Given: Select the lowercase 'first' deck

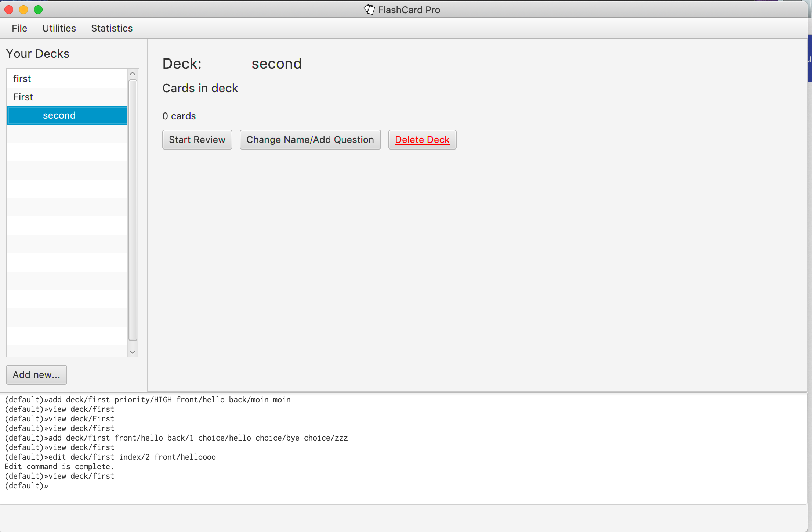Looking at the screenshot, I should 22,79.
